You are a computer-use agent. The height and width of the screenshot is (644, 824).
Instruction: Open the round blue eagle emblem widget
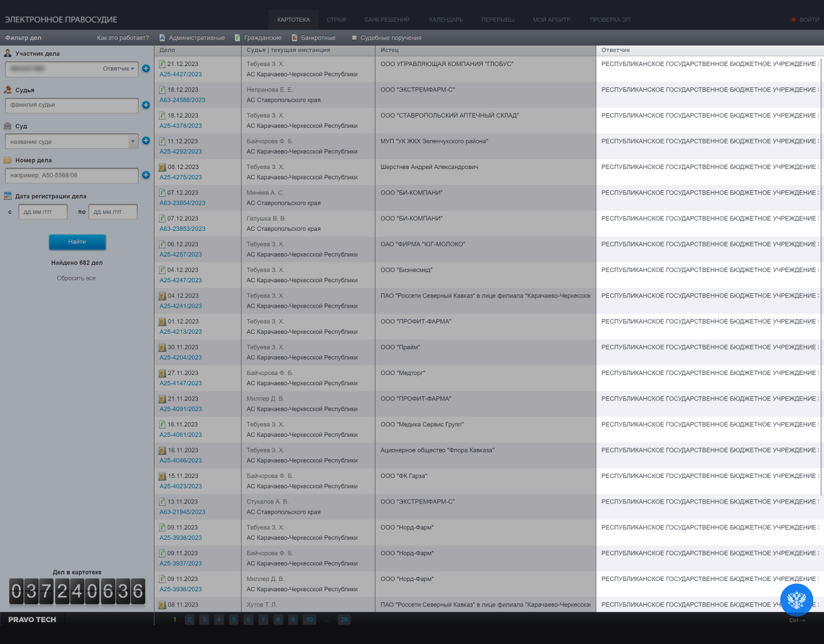coord(796,600)
